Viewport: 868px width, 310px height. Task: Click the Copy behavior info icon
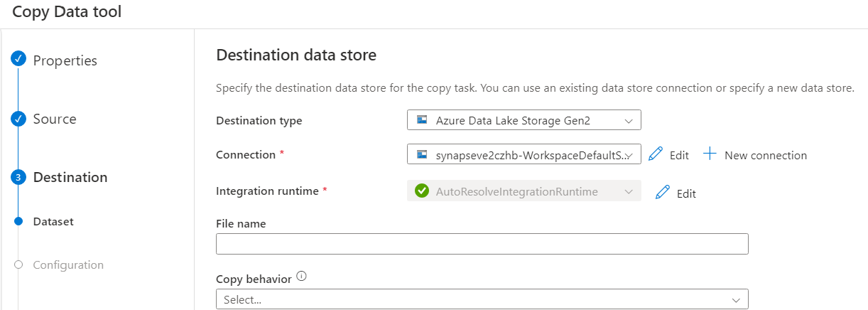(x=301, y=277)
